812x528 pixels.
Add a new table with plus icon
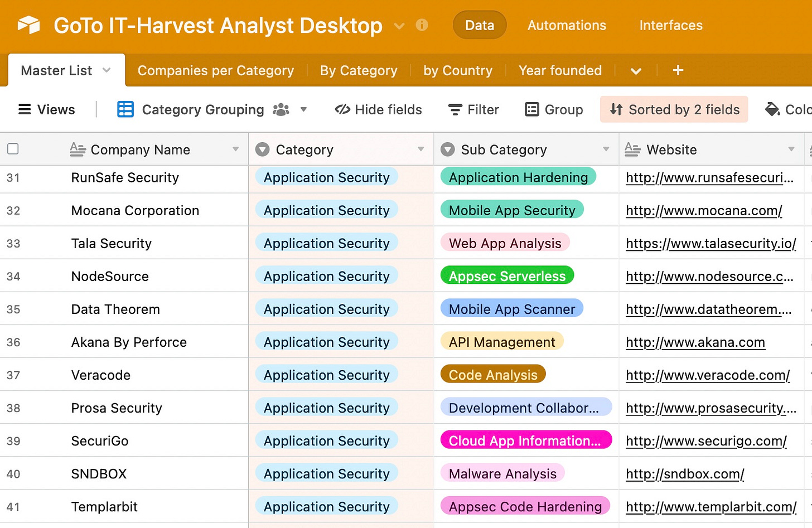(x=678, y=70)
